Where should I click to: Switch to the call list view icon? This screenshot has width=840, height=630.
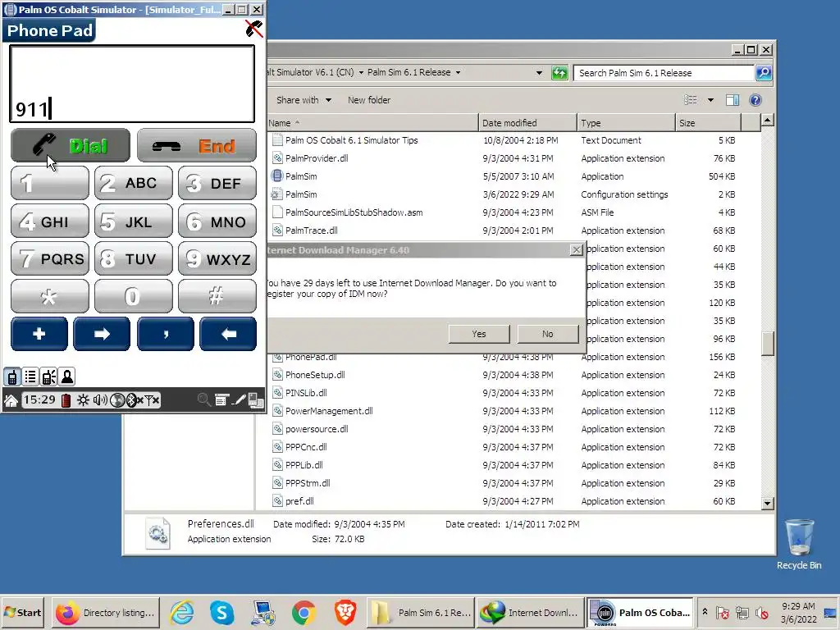30,377
